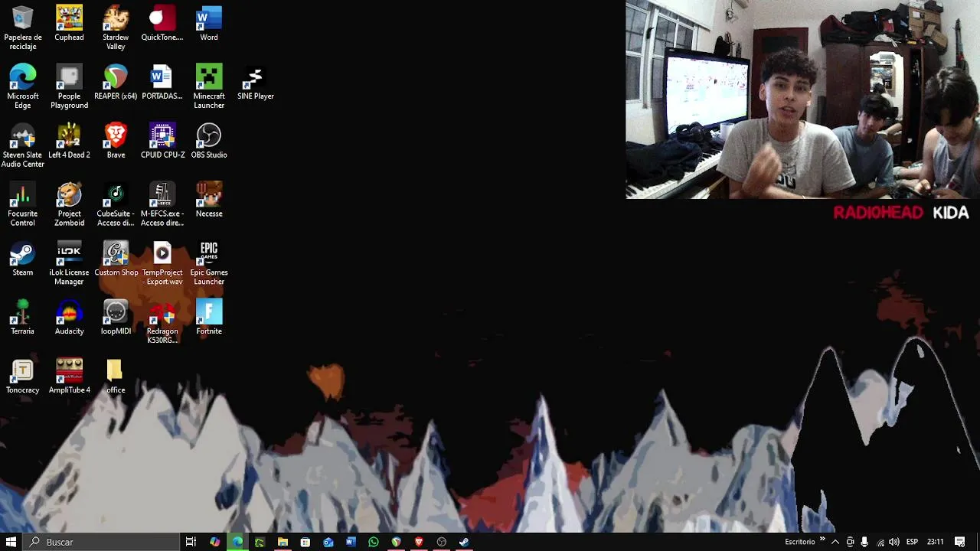Select the Brave desktop shortcut
The height and width of the screenshot is (551, 980).
coord(116,142)
